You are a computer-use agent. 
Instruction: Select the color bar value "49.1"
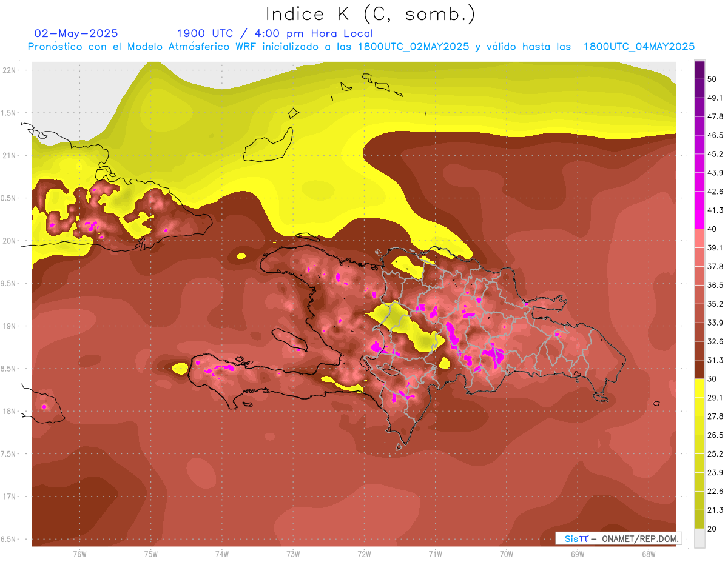click(715, 98)
